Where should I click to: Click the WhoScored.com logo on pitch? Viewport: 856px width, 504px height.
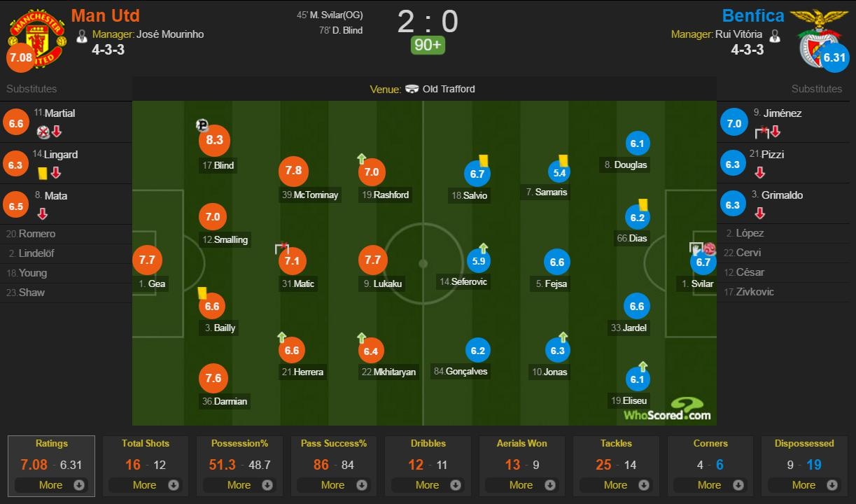click(x=670, y=409)
